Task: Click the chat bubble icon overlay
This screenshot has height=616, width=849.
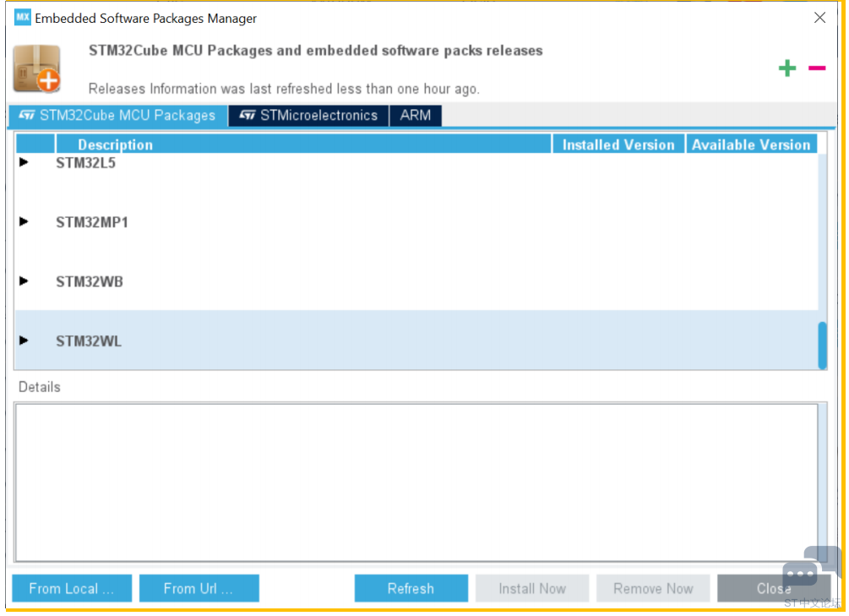Action: click(x=800, y=575)
